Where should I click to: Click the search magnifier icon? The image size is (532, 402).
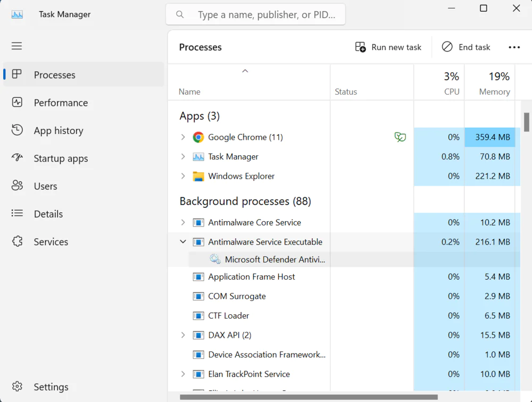point(180,14)
